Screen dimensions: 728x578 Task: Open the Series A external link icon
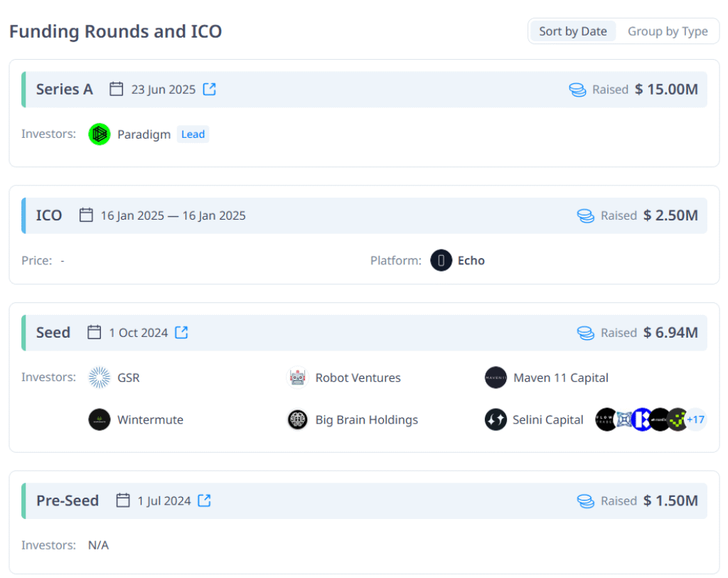tap(209, 90)
